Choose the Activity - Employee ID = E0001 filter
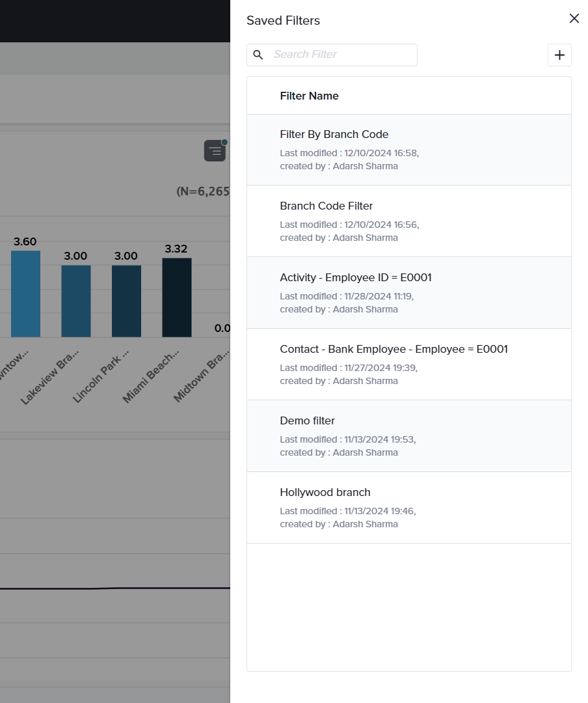This screenshot has width=588, height=703. [355, 278]
